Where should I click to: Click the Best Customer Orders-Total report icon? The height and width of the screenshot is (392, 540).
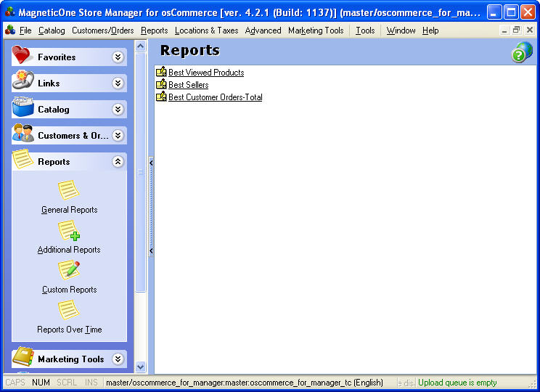coord(161,97)
